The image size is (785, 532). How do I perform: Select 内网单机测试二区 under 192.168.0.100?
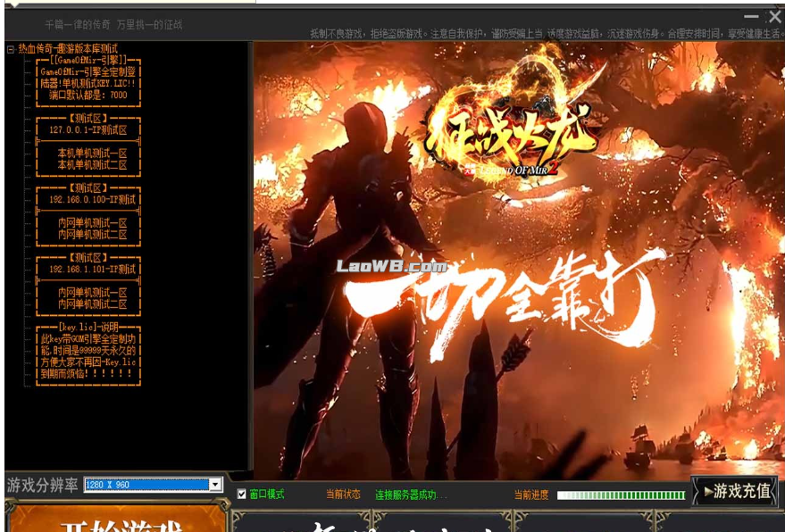coord(92,234)
